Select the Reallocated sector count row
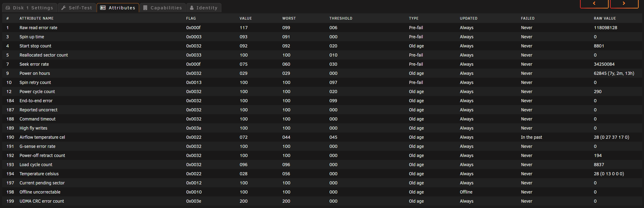644x208 pixels. (x=44, y=55)
